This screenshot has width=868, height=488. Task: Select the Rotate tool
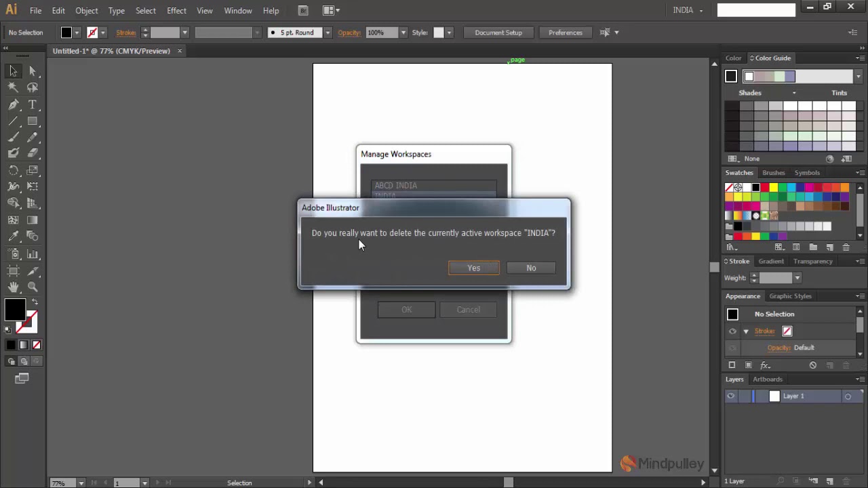[x=14, y=170]
